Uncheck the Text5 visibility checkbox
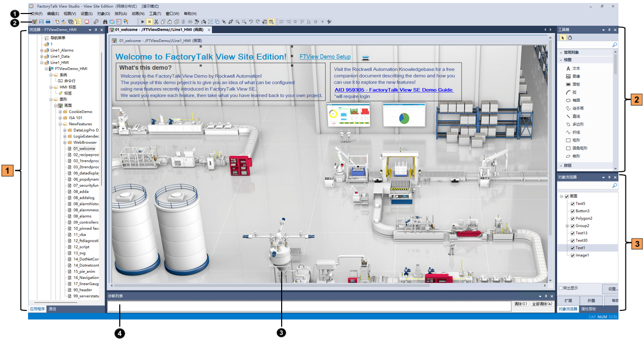The width and height of the screenshot is (644, 341). point(572,204)
